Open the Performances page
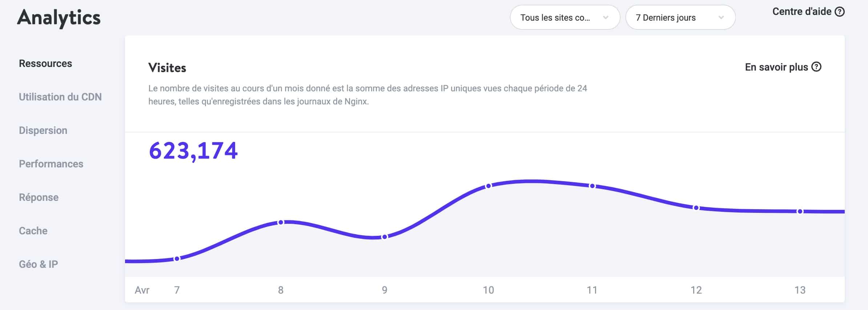 pyautogui.click(x=51, y=164)
